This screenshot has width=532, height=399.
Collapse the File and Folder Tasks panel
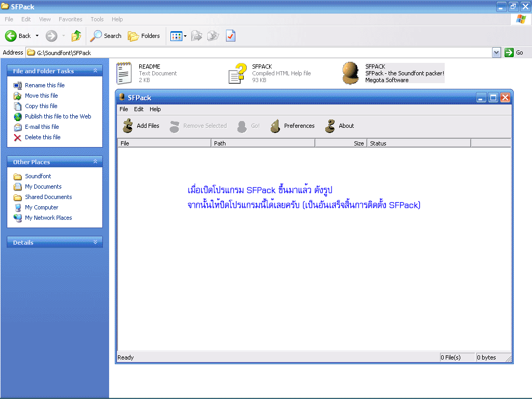[96, 71]
